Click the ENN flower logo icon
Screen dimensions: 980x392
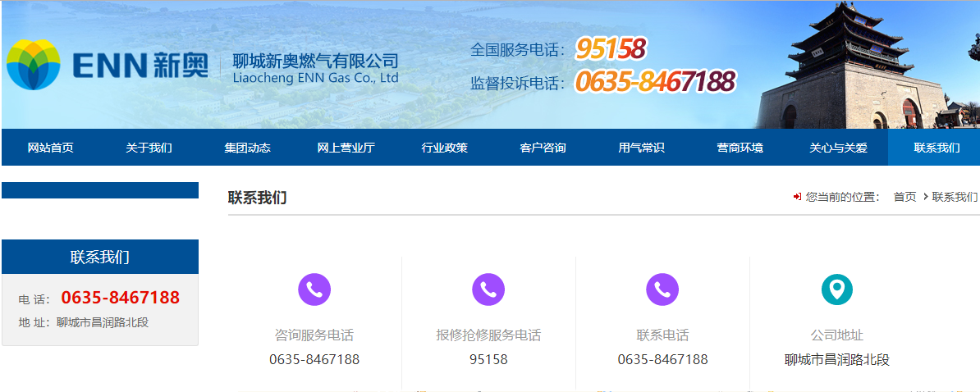(x=33, y=64)
